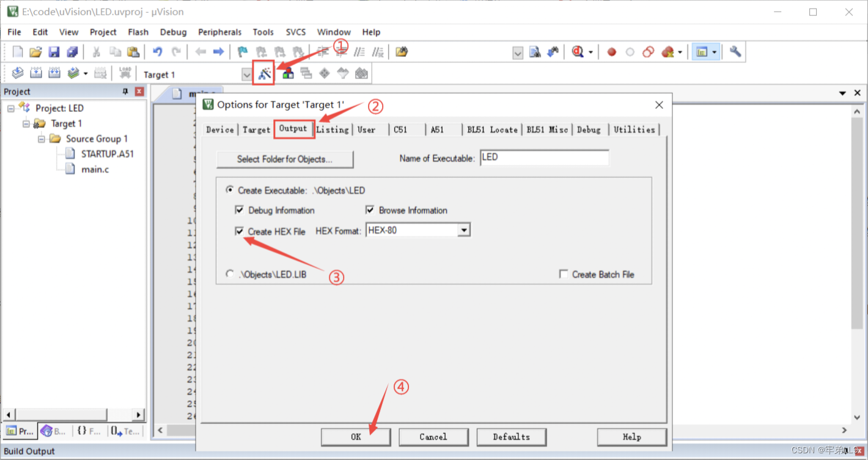Select Create Executable radio button
Image resolution: width=868 pixels, height=460 pixels.
point(230,190)
